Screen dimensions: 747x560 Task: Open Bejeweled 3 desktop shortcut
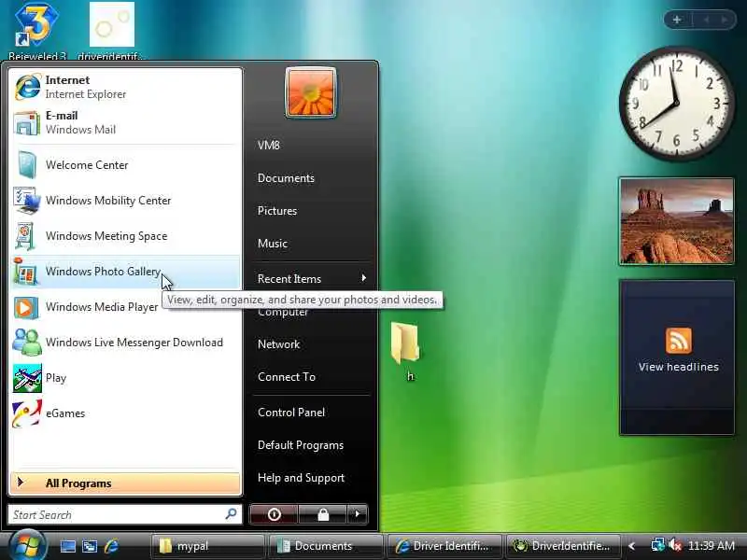tap(36, 31)
